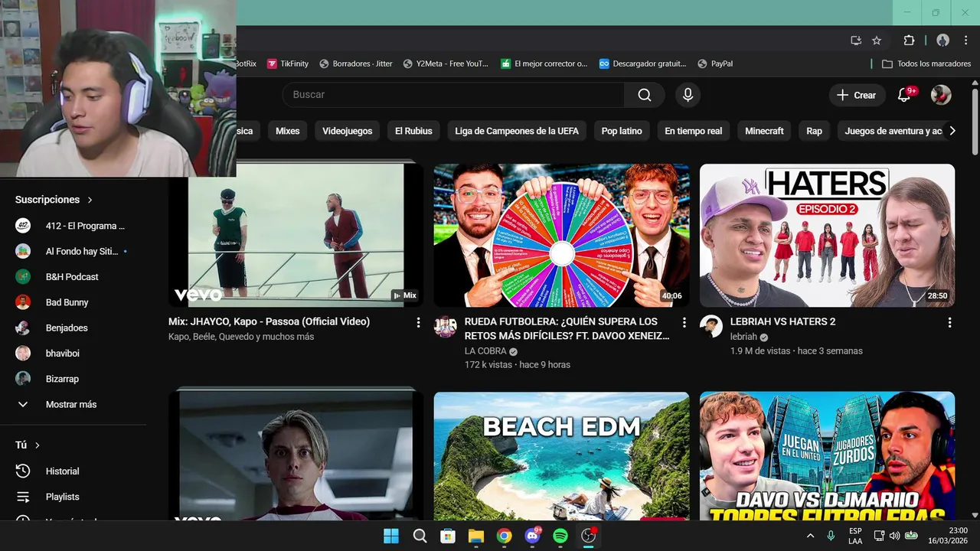980x551 pixels.
Task: Open LA COBRA channel avatar
Action: (x=446, y=327)
